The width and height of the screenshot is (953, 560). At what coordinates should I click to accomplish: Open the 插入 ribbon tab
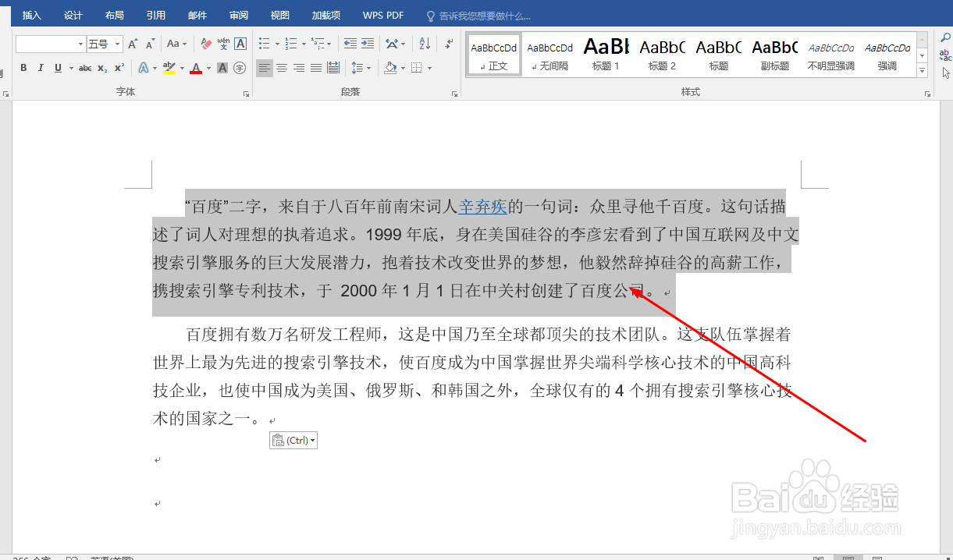tap(32, 16)
